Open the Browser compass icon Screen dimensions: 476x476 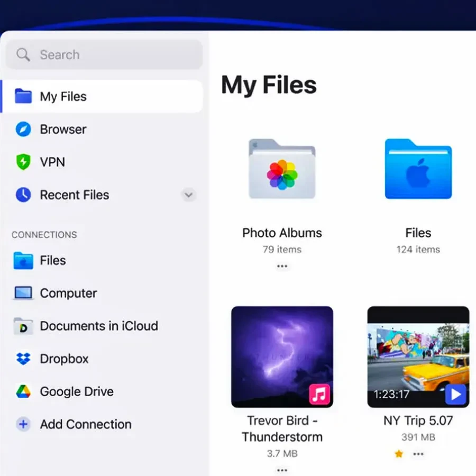pos(23,130)
